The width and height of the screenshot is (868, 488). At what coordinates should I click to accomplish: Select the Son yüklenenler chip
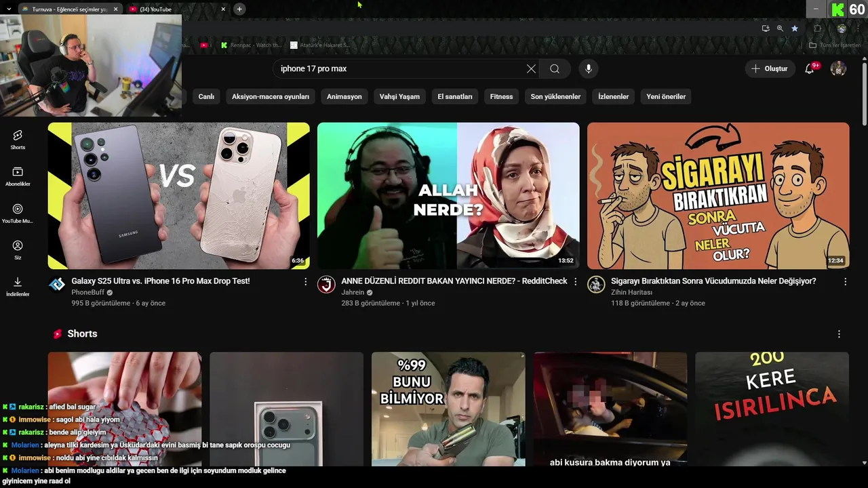point(555,96)
